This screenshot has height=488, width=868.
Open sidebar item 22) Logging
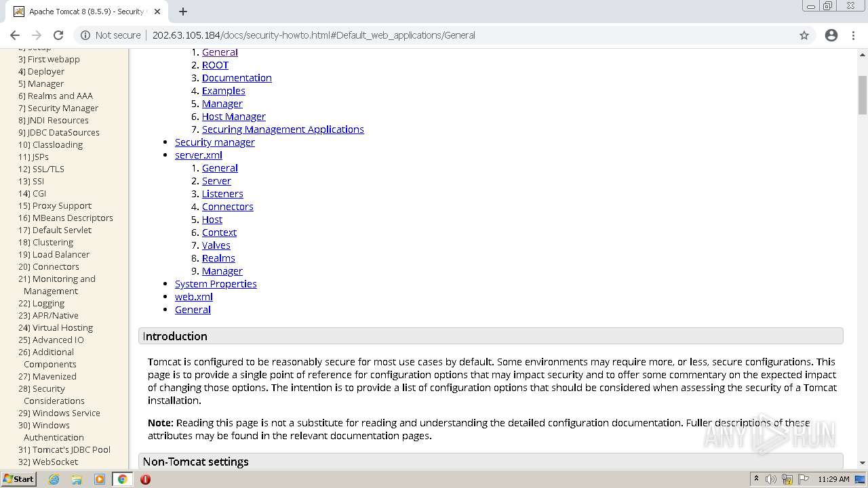point(41,304)
